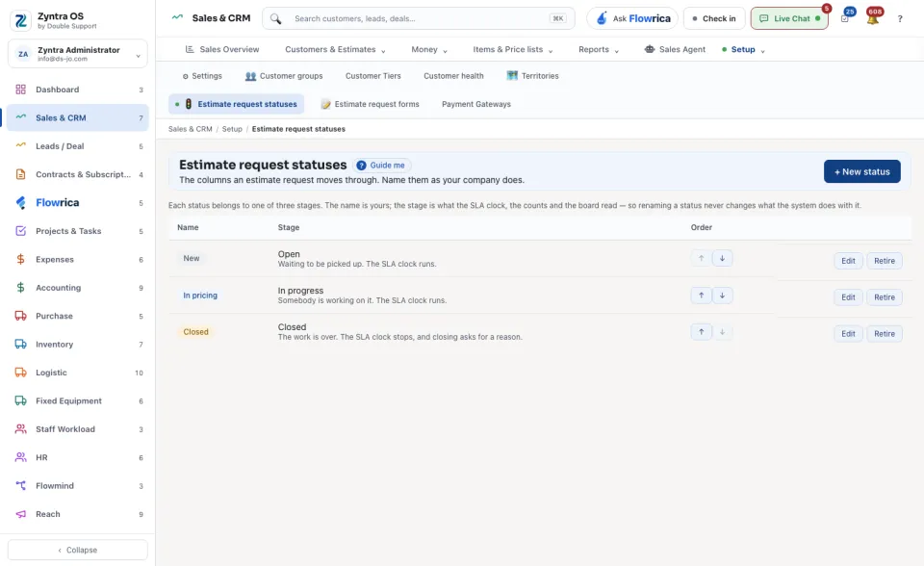Move the New status down
This screenshot has height=566, width=924.
point(722,258)
